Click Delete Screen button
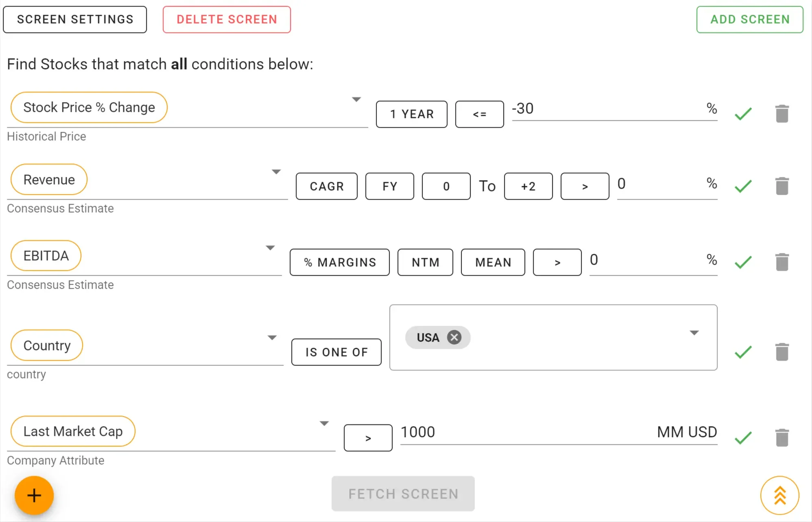This screenshot has height=522, width=812. tap(227, 20)
